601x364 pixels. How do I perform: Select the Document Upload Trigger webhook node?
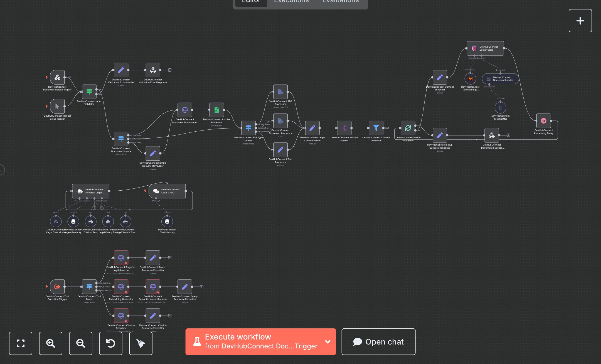point(57,77)
